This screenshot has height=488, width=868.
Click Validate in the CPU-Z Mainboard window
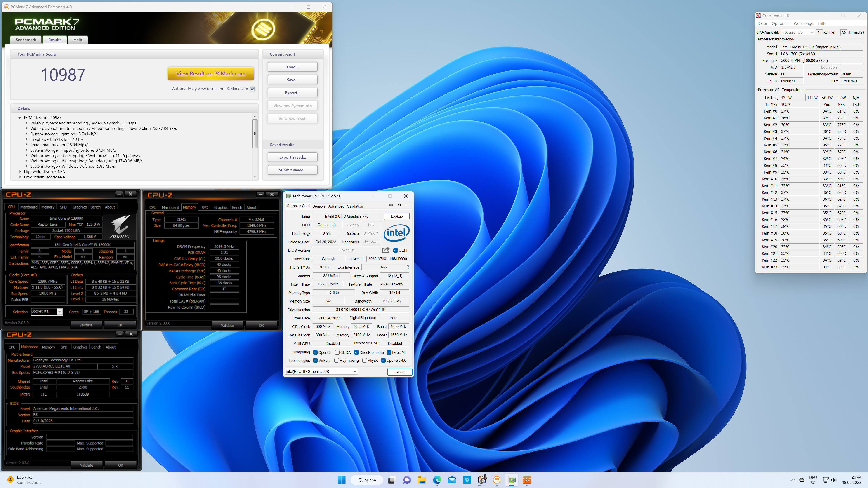tap(87, 465)
